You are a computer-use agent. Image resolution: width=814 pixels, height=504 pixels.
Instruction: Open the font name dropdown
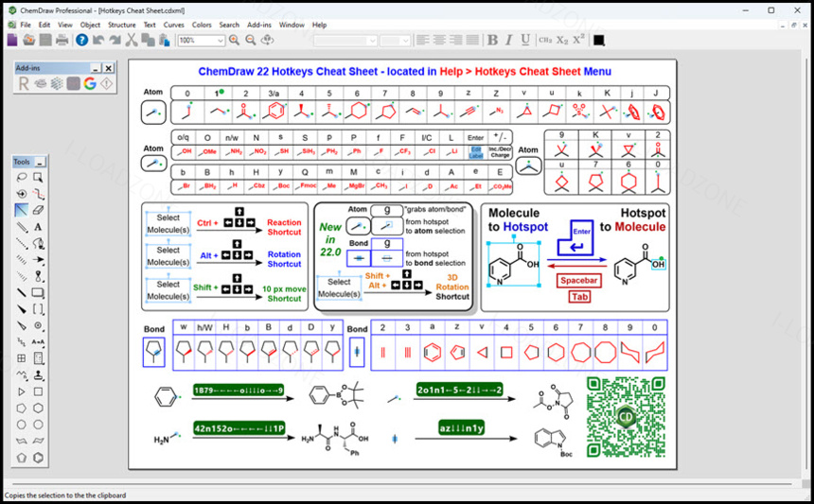pyautogui.click(x=345, y=41)
